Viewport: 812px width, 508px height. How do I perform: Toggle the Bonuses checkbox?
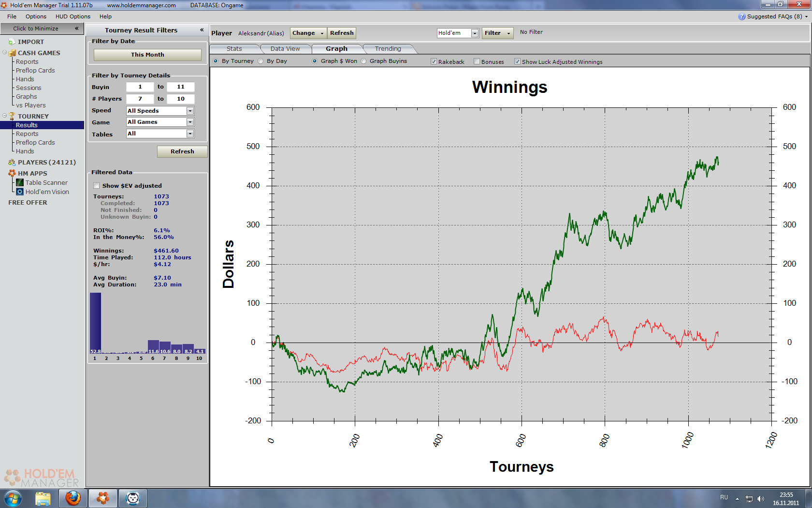tap(477, 61)
